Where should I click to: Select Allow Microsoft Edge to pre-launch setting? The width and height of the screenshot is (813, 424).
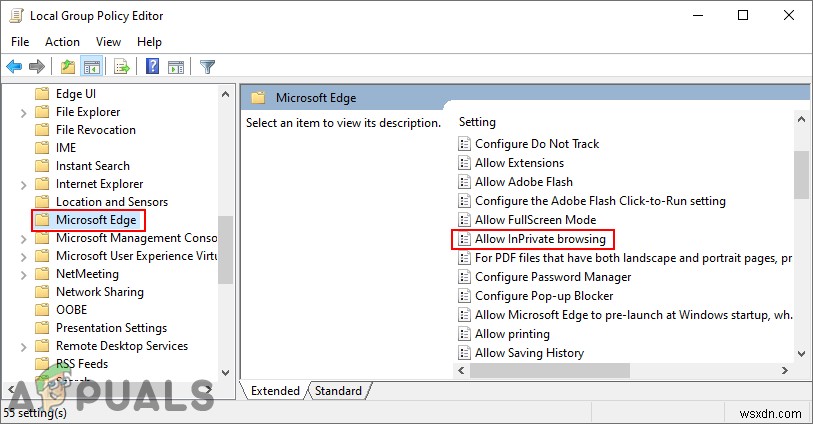point(634,315)
